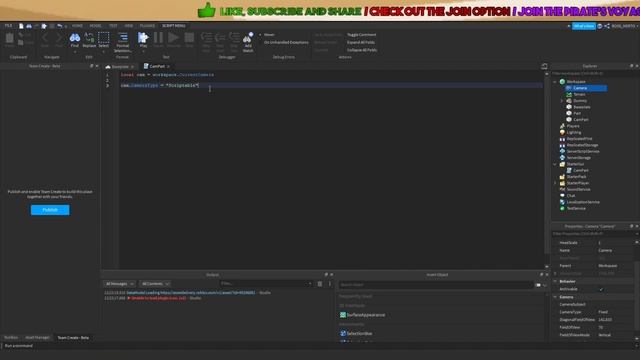Click Expand All Folds action

coord(361,42)
